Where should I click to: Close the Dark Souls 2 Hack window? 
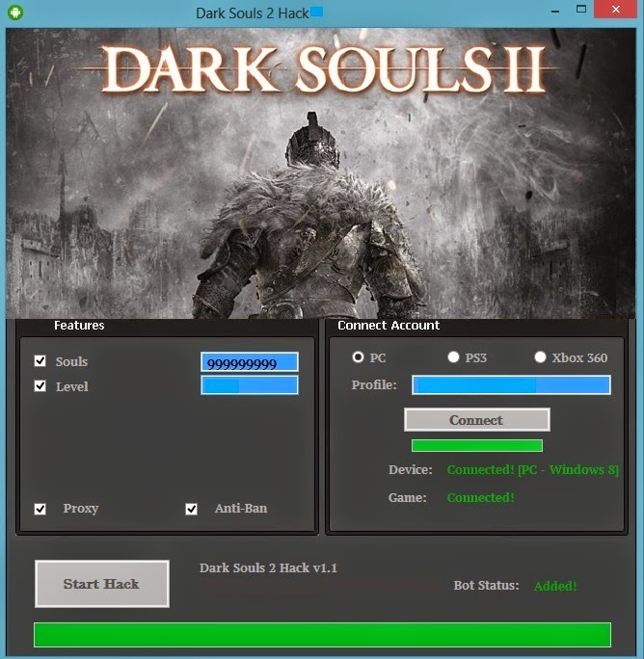616,10
